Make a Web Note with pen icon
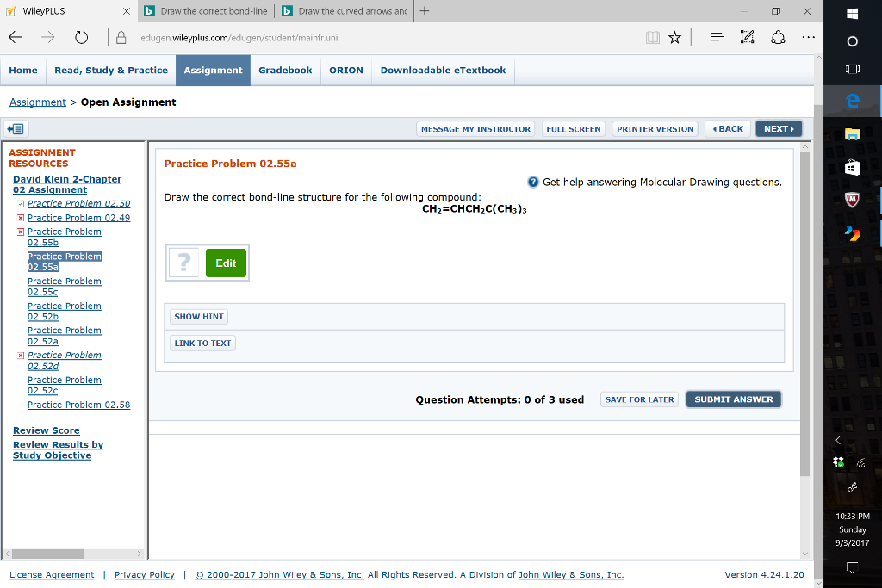The height and width of the screenshot is (588, 882). [747, 37]
